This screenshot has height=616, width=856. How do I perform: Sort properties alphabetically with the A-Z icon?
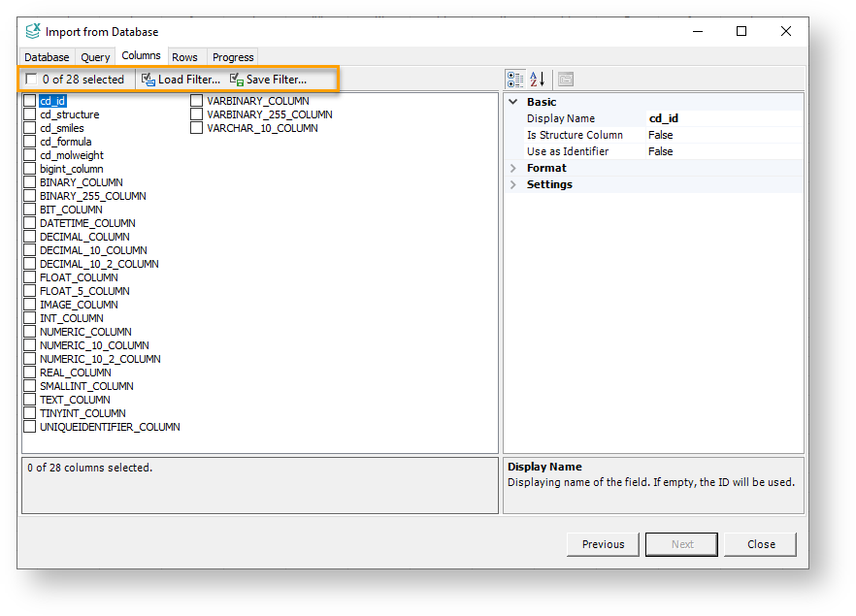[x=537, y=79]
